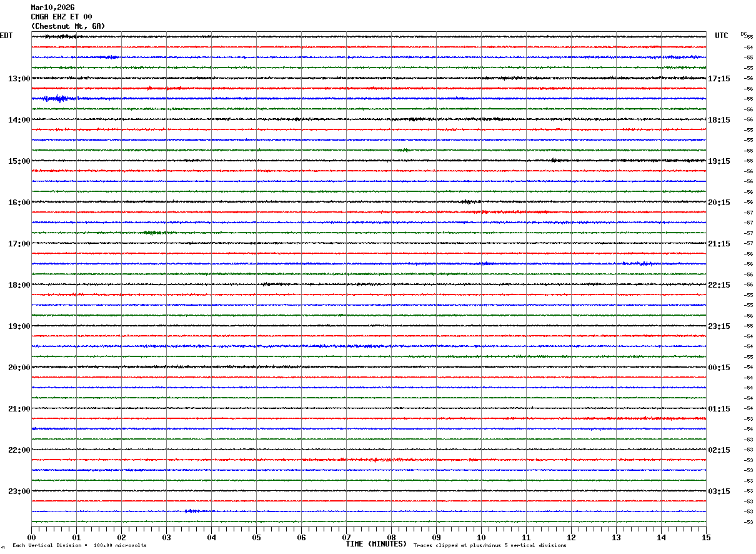Click the 00:15 UTC row label
Viewport: 756px width, 554px height.
pos(719,368)
